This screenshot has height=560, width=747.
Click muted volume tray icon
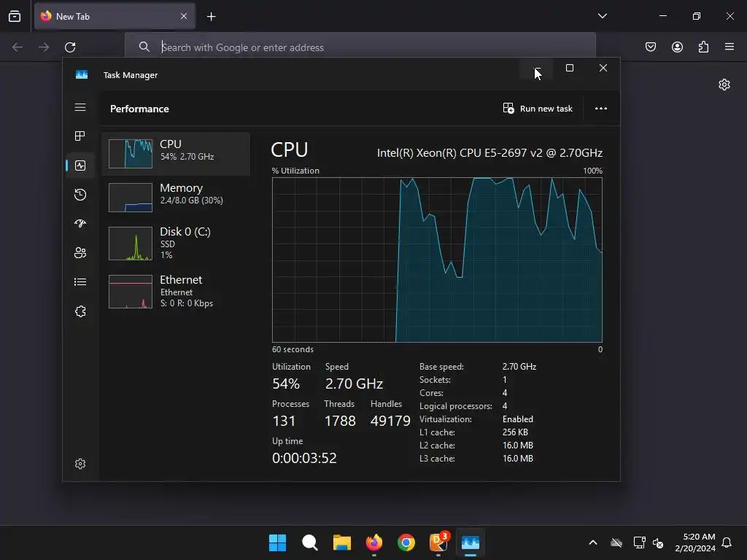tap(659, 542)
